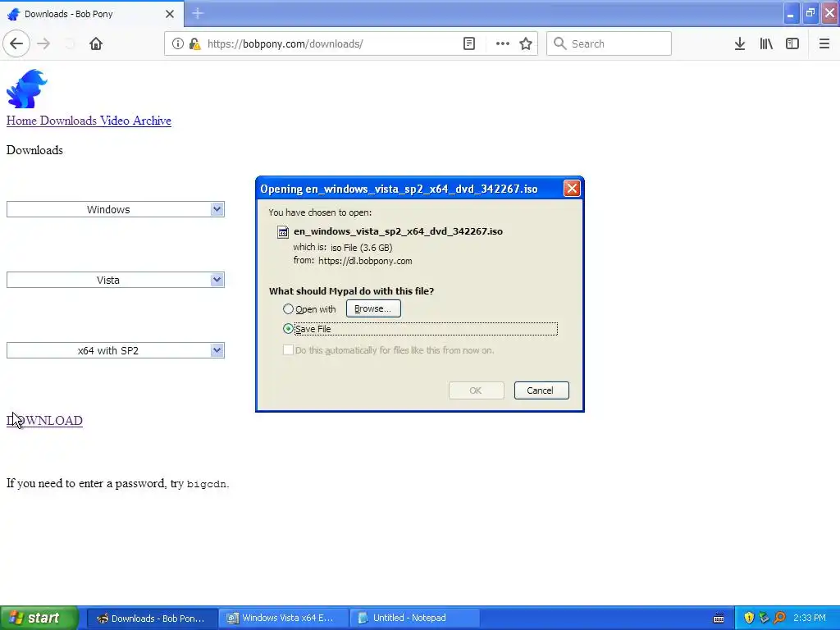Click the magnifier icon in search box

(x=559, y=43)
